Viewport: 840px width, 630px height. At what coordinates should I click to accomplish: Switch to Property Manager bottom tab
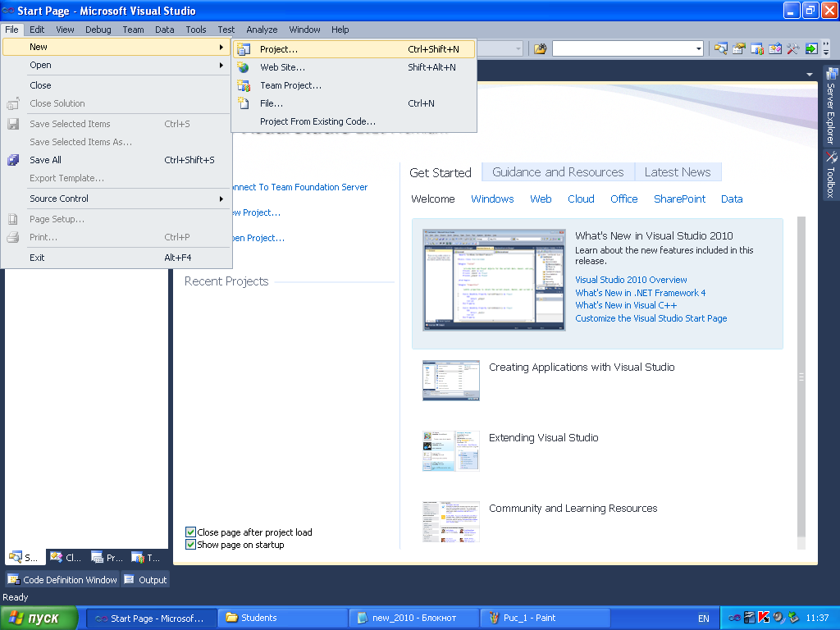(x=107, y=558)
